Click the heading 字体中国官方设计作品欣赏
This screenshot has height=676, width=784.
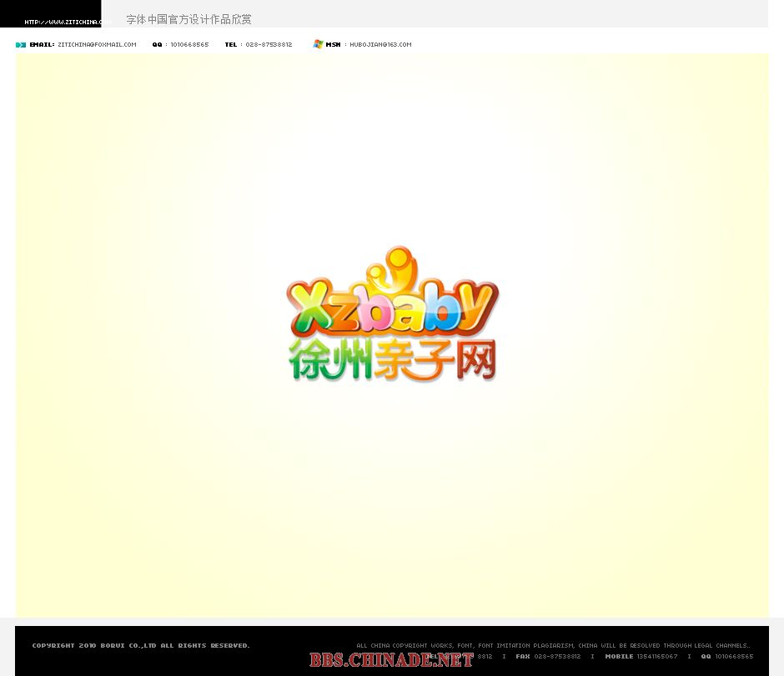tap(188, 19)
